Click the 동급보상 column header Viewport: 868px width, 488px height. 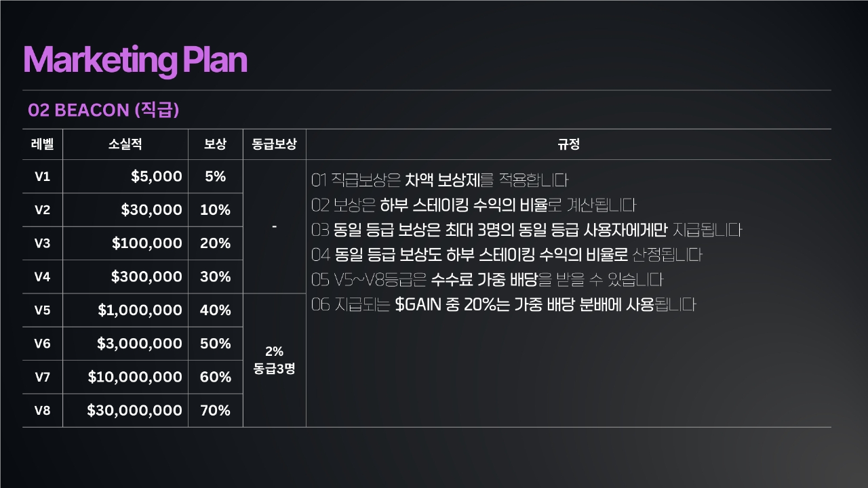(x=274, y=144)
